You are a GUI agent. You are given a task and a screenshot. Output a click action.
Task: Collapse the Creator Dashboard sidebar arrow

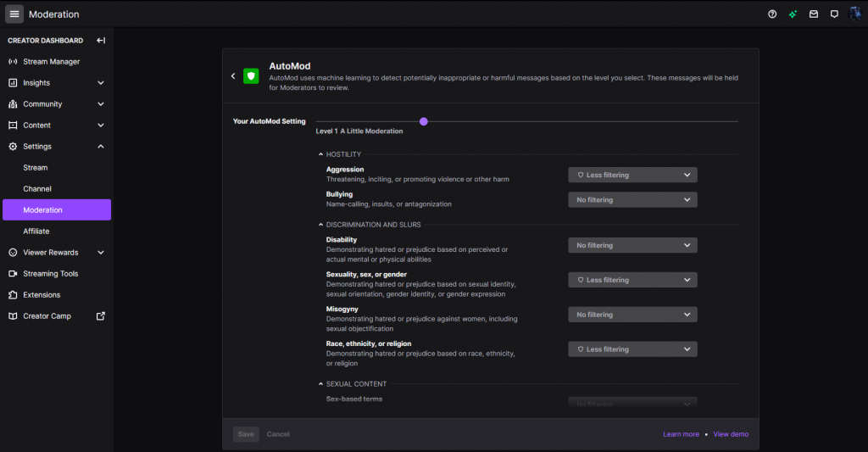point(101,41)
